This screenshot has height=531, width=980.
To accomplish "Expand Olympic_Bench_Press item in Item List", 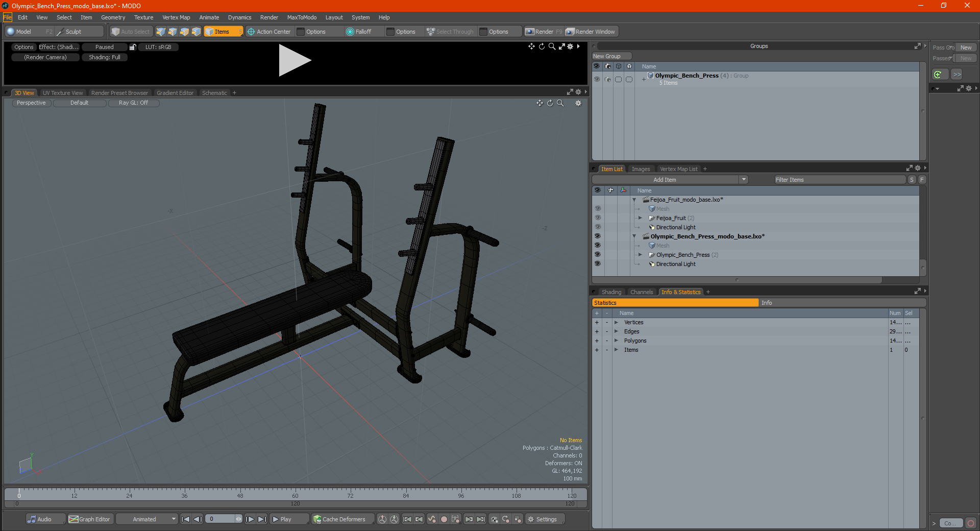I will tap(640, 255).
